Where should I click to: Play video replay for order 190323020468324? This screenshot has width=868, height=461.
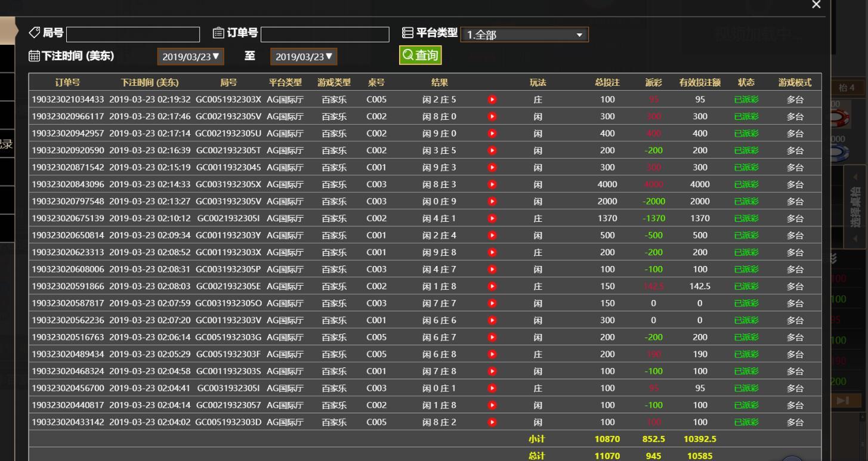(x=492, y=372)
